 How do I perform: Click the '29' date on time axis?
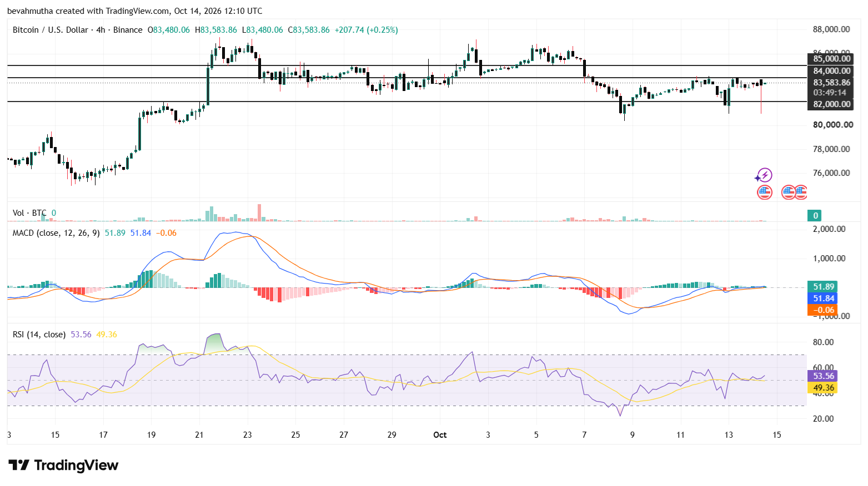tap(392, 435)
